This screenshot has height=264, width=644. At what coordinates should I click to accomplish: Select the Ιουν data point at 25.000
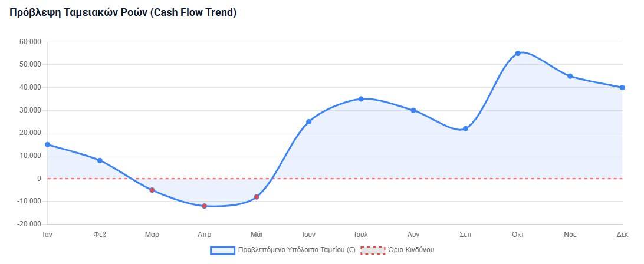(308, 121)
